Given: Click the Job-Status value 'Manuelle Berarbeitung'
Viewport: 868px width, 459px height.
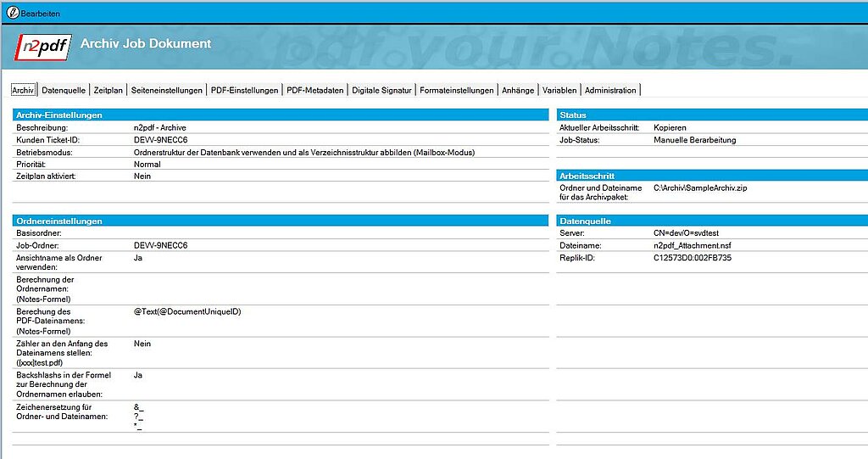Looking at the screenshot, I should (x=695, y=140).
